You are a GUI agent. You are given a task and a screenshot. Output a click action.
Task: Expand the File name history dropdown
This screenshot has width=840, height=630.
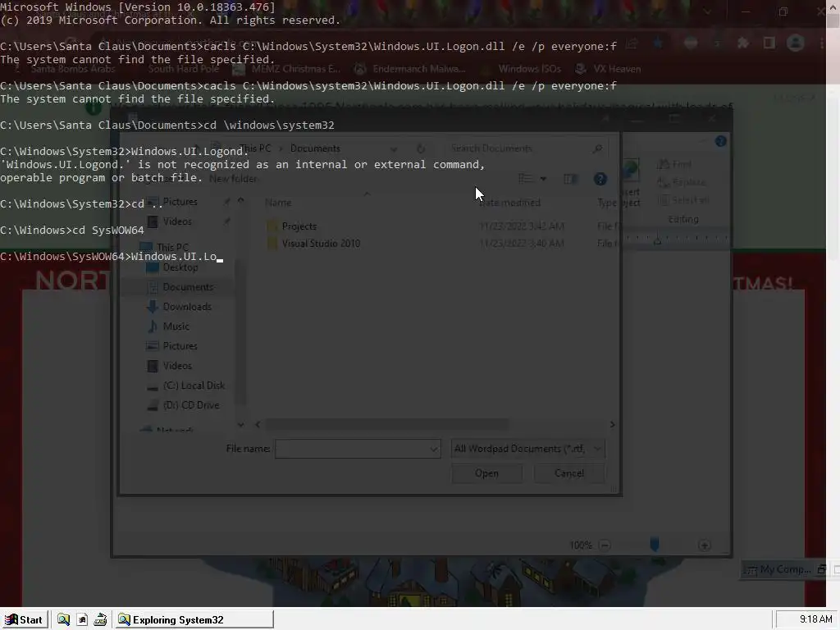(434, 449)
